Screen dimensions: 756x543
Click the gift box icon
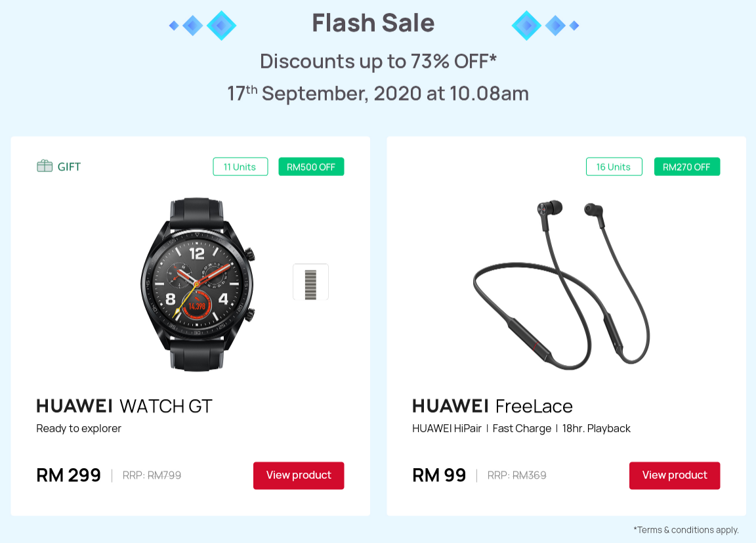click(x=44, y=166)
